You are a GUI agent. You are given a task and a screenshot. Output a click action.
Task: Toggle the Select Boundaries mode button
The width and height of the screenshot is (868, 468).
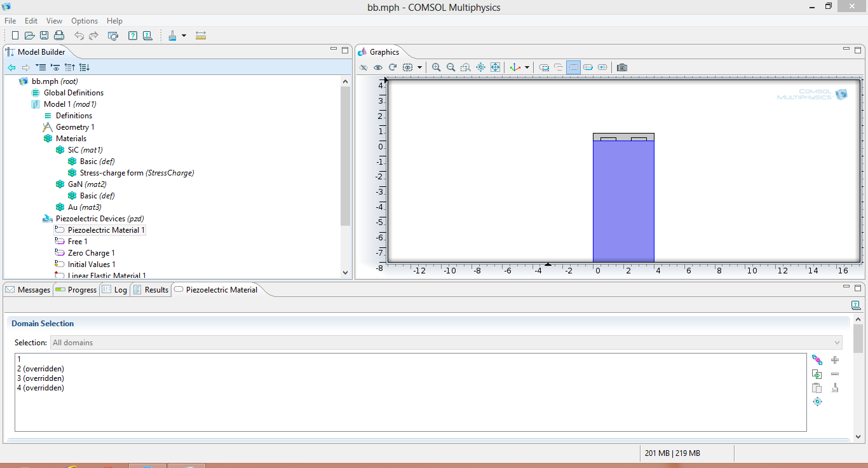(588, 67)
